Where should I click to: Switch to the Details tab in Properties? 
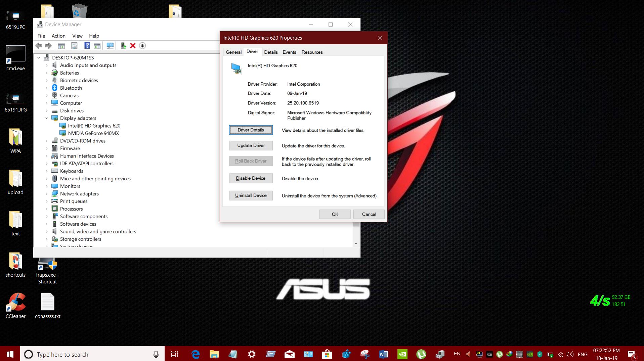coord(271,52)
